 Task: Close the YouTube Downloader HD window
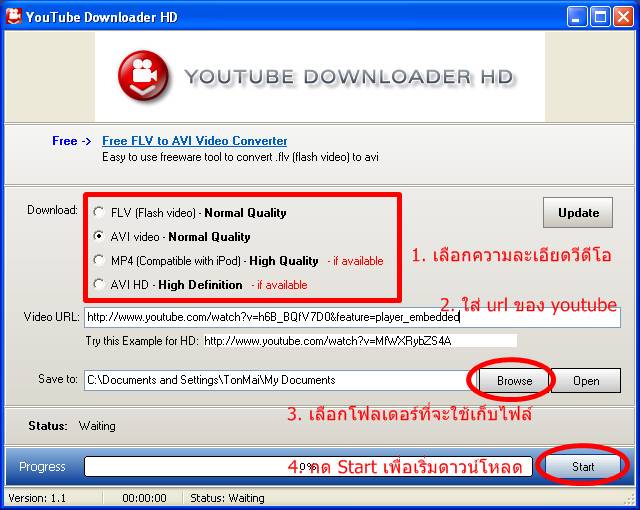(x=624, y=17)
